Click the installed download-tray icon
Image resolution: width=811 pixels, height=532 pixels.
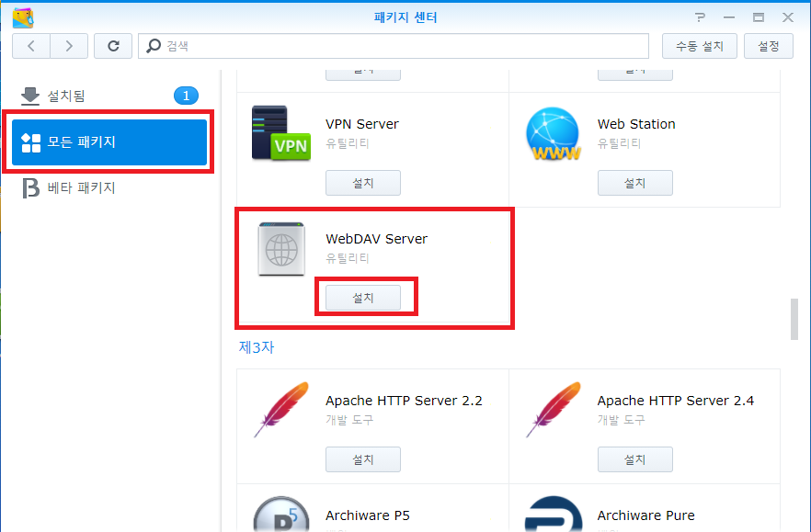[30, 96]
